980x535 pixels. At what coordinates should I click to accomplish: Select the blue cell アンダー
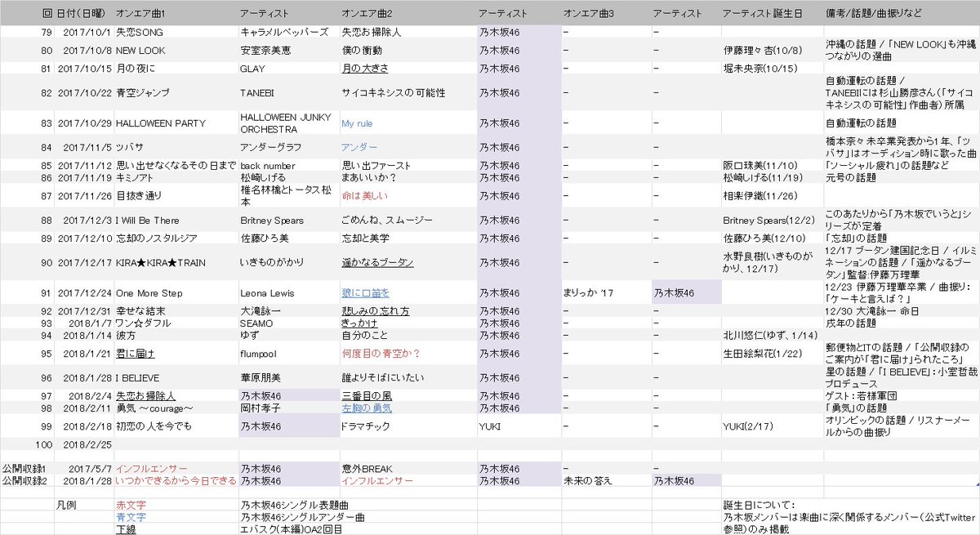pos(359,148)
